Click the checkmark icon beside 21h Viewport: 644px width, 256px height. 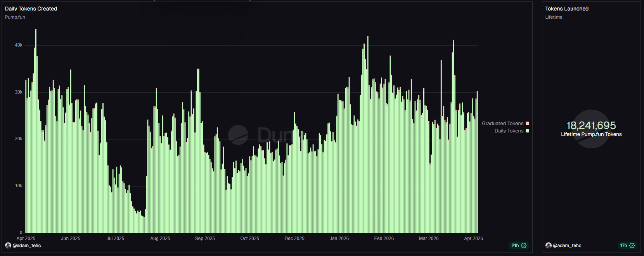524,246
